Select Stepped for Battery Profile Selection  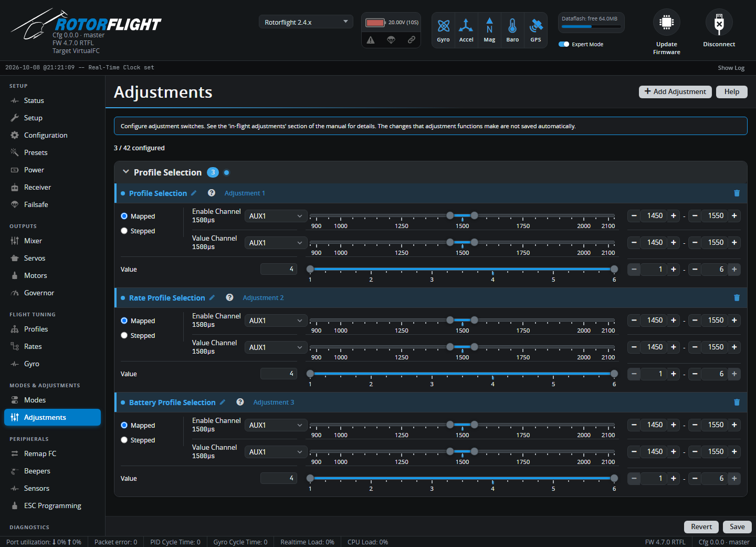point(124,440)
